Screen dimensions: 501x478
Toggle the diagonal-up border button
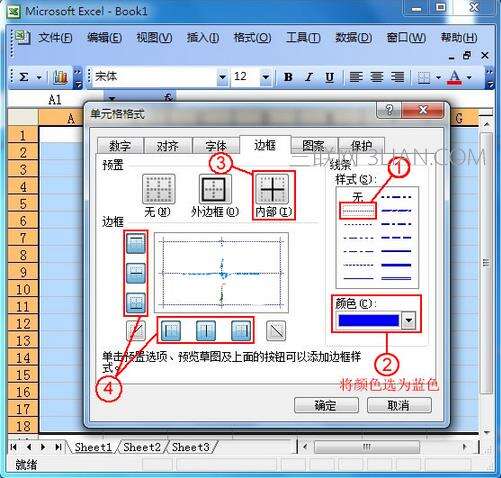click(x=136, y=331)
